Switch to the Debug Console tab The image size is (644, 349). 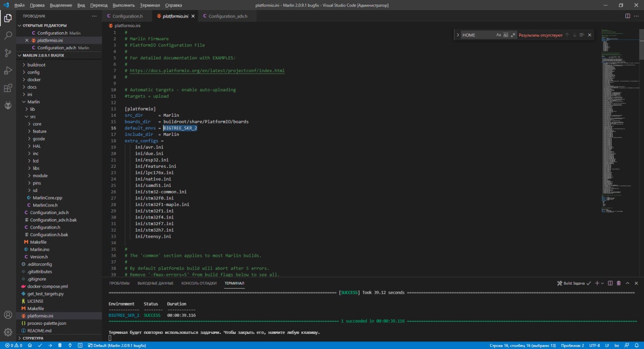pos(199,284)
